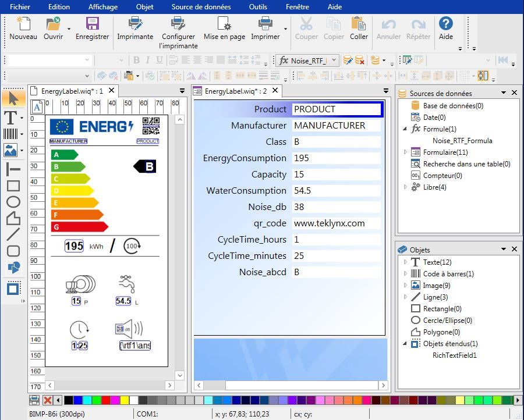Select the Text tool in left toolbar

(10, 118)
